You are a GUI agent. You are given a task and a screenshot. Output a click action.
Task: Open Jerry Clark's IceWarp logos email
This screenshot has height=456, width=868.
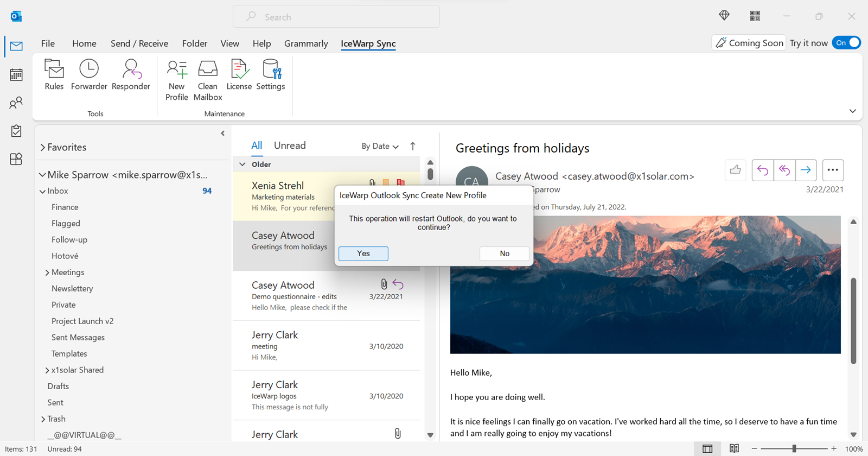[327, 395]
